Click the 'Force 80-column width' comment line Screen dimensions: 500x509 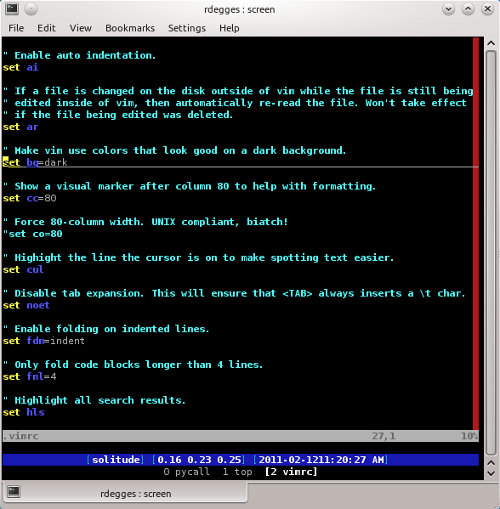tap(145, 222)
